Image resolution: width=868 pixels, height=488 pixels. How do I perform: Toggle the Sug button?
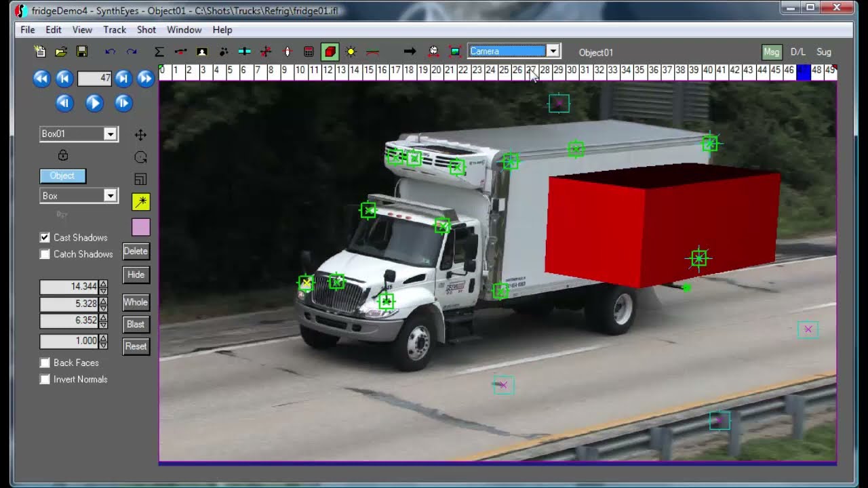pos(824,52)
